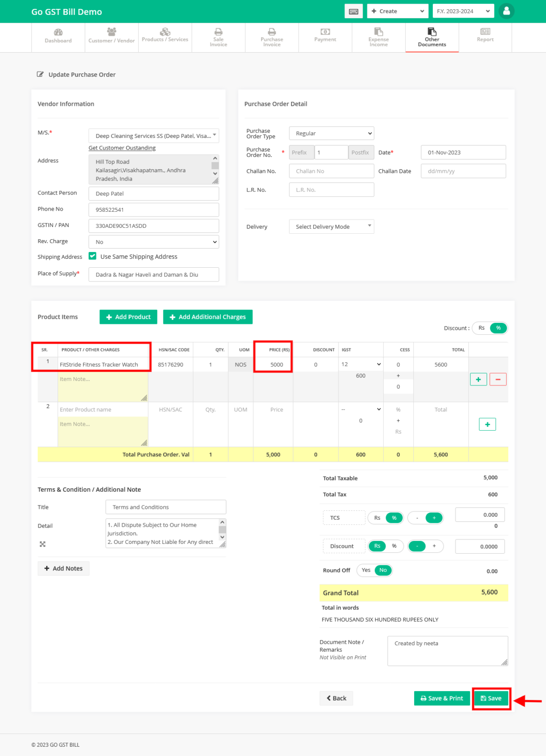
Task: Click the Save button
Action: tap(491, 698)
